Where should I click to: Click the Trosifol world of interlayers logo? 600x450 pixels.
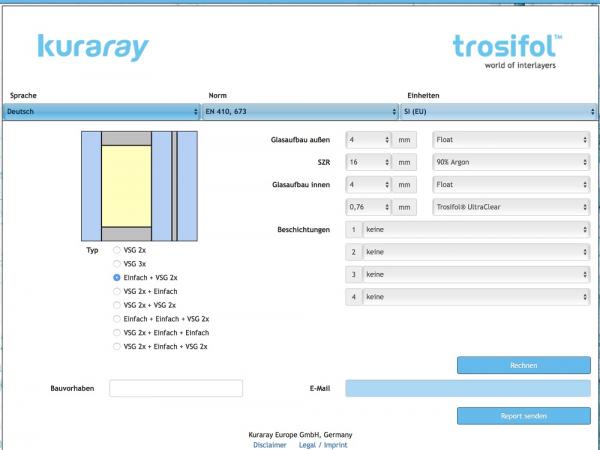(x=507, y=51)
